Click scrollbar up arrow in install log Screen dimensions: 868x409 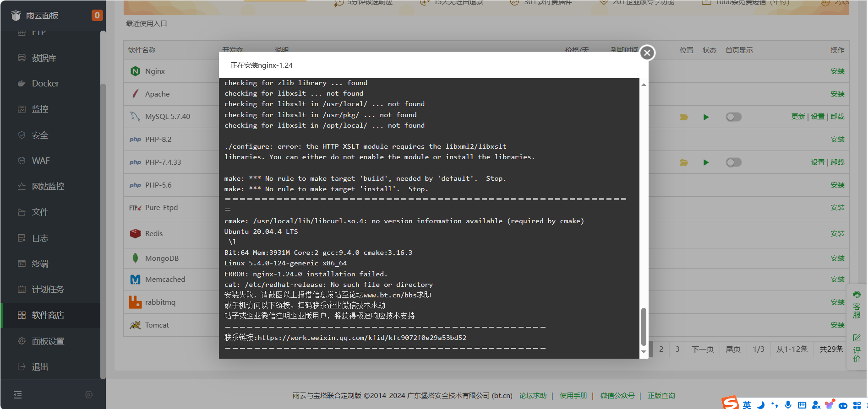[644, 85]
